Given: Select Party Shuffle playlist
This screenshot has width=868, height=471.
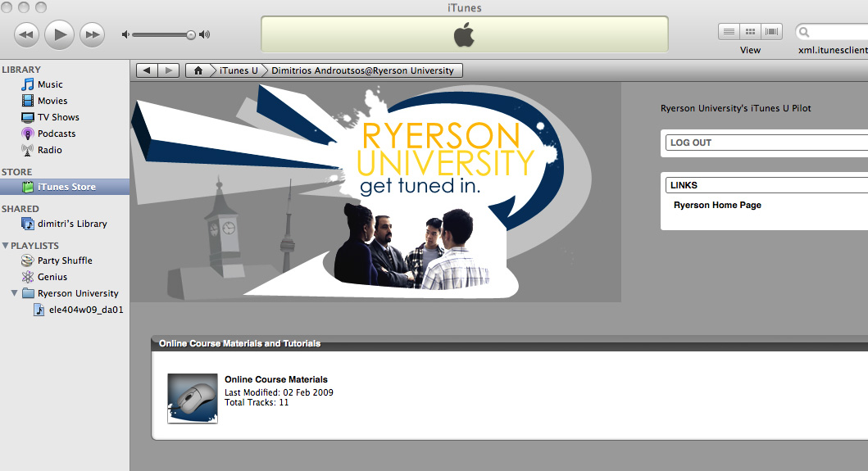Looking at the screenshot, I should (x=65, y=260).
